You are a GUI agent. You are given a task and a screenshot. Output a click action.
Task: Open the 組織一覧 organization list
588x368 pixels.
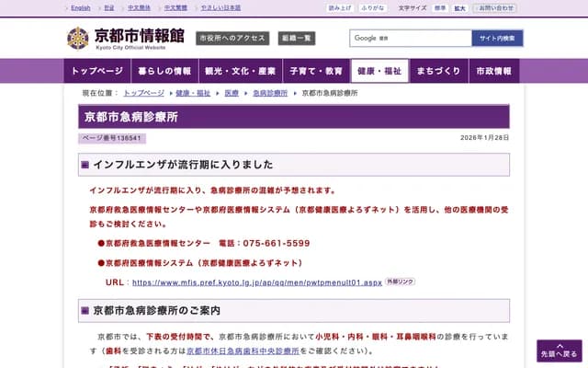click(296, 39)
